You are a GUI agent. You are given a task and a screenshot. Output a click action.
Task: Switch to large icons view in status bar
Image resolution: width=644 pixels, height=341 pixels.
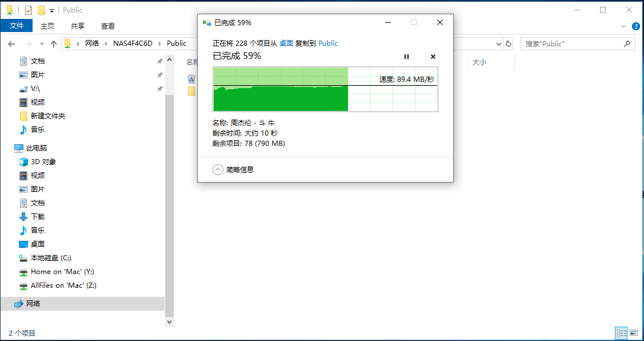click(x=634, y=333)
